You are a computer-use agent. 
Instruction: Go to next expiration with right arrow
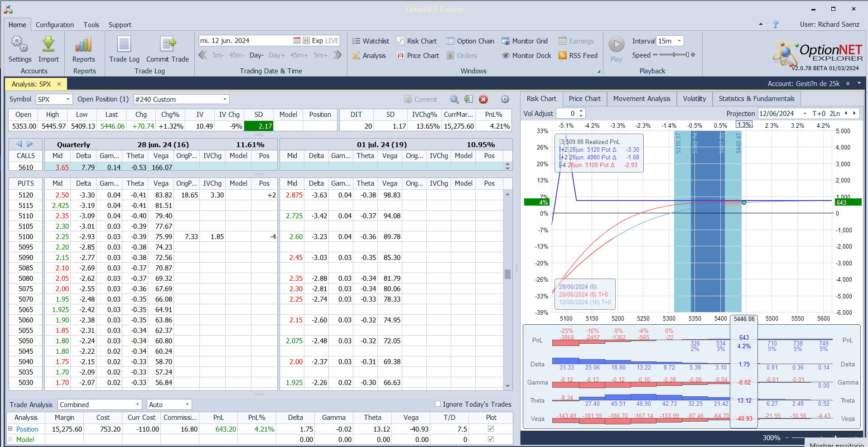coord(30,144)
